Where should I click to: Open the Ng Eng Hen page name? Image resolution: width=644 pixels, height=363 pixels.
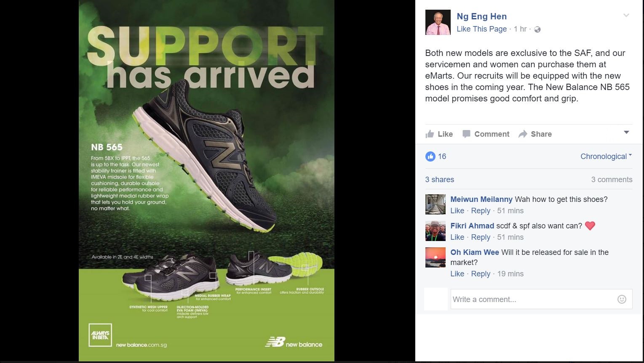[x=481, y=16]
